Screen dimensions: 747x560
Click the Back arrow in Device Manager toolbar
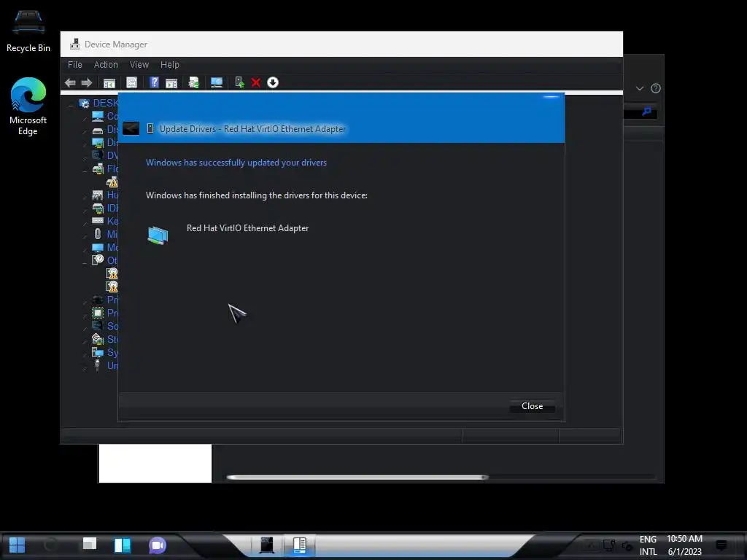click(70, 83)
